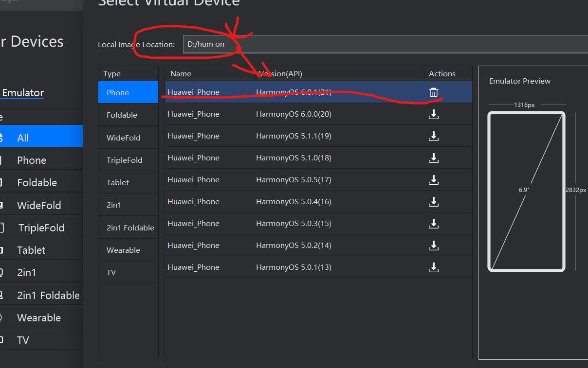Delete the HarmonyOS 6.0.1(21) image
Image resolution: width=588 pixels, height=368 pixels.
click(434, 92)
